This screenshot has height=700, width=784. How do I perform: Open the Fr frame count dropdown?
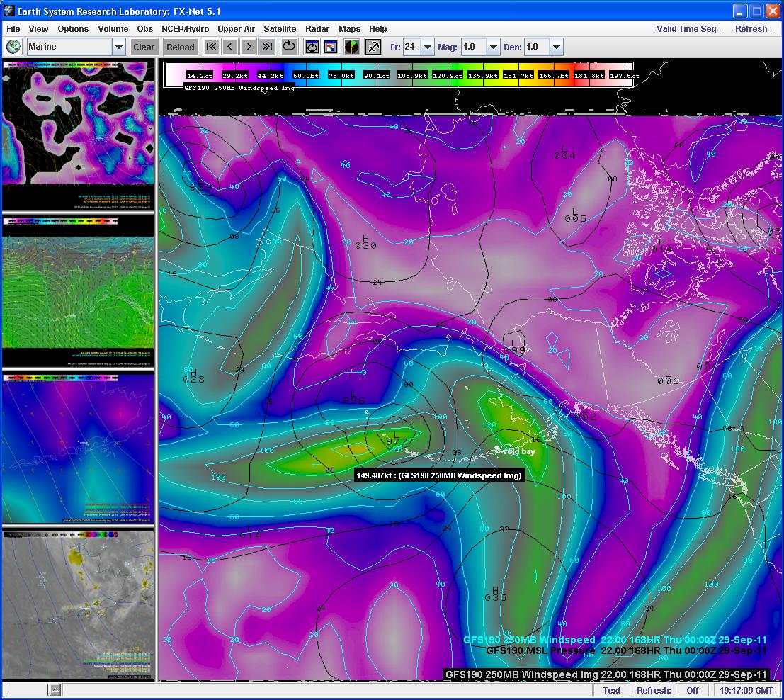point(428,47)
